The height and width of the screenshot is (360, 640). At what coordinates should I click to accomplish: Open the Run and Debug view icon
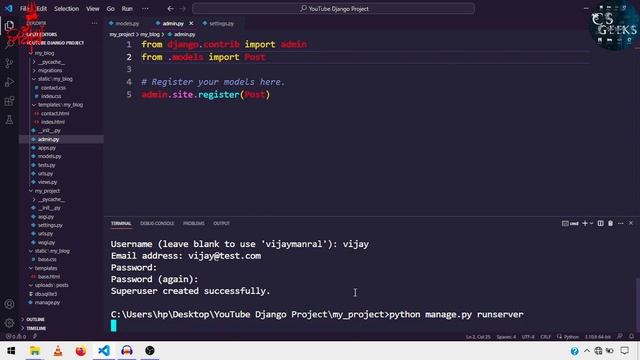tap(9, 82)
